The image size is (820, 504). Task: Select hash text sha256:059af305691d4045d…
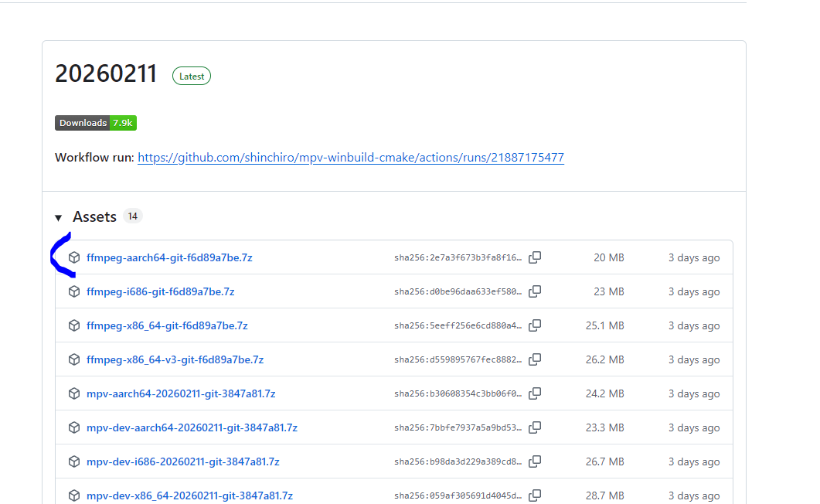click(x=458, y=495)
